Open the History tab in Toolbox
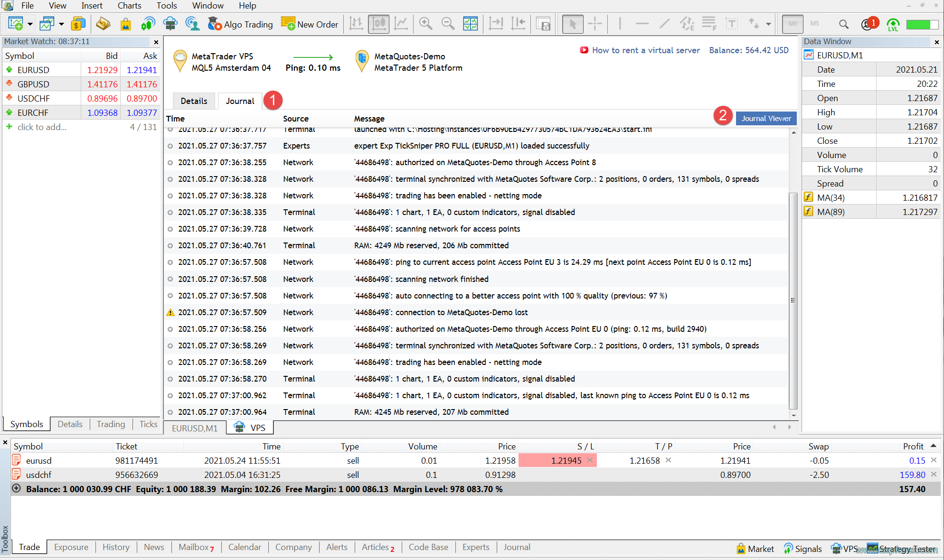This screenshot has height=560, width=944. (116, 547)
